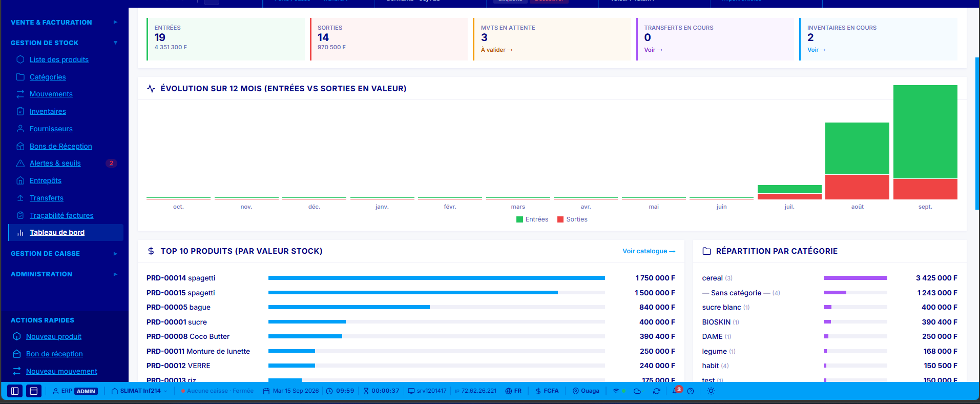Image resolution: width=980 pixels, height=404 pixels.
Task: Click the Fournisseurs person icon
Action: tap(20, 129)
